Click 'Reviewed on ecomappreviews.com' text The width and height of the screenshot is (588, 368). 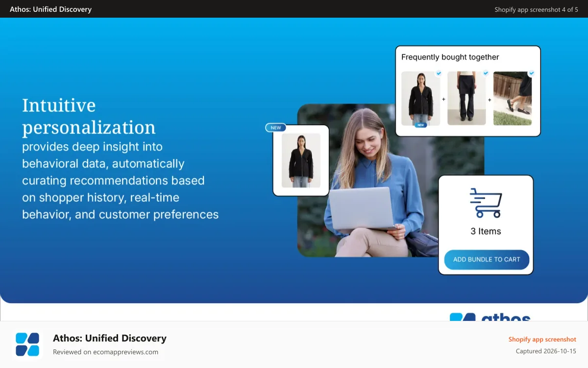[x=105, y=352]
